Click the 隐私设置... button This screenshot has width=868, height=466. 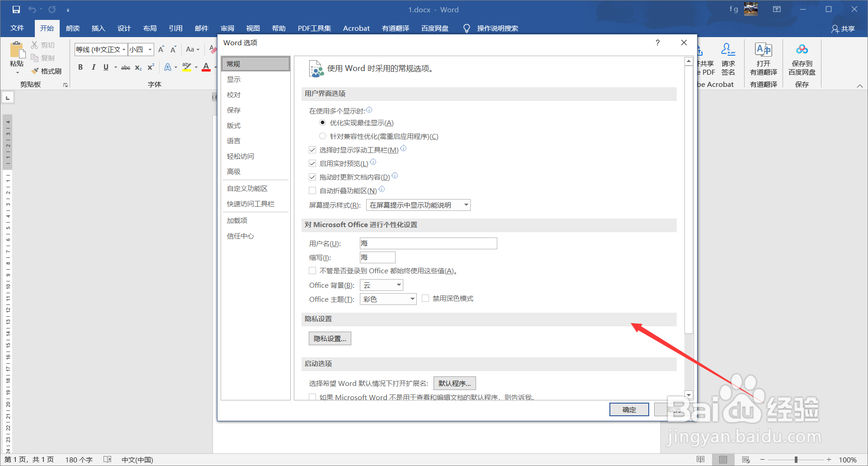330,338
